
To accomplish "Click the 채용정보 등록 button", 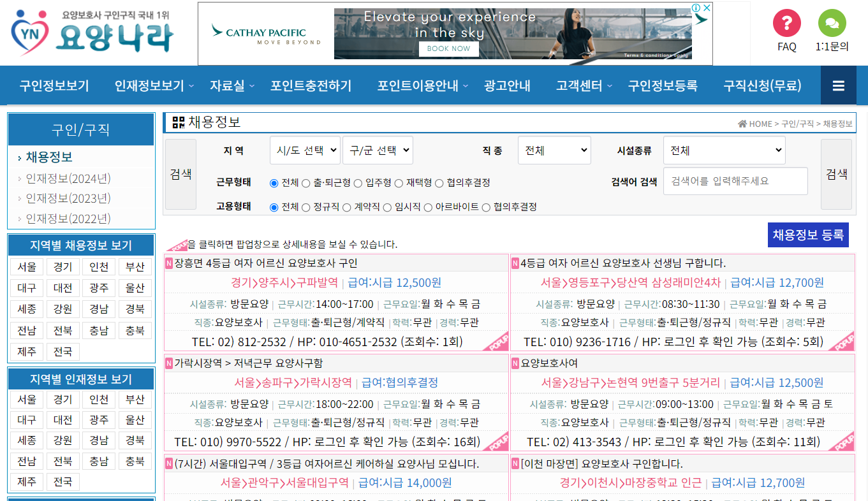I will pyautogui.click(x=808, y=235).
